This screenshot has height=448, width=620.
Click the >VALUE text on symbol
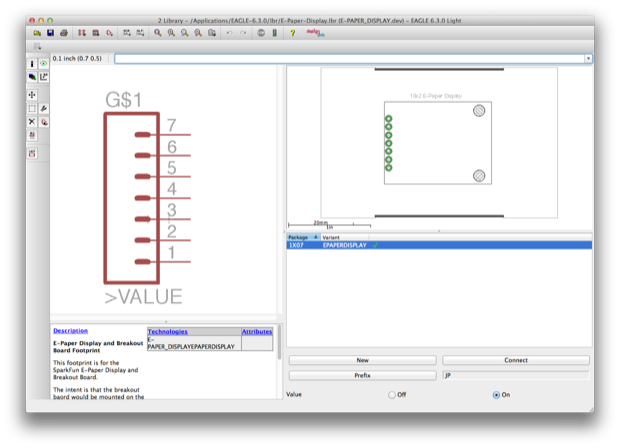143,297
